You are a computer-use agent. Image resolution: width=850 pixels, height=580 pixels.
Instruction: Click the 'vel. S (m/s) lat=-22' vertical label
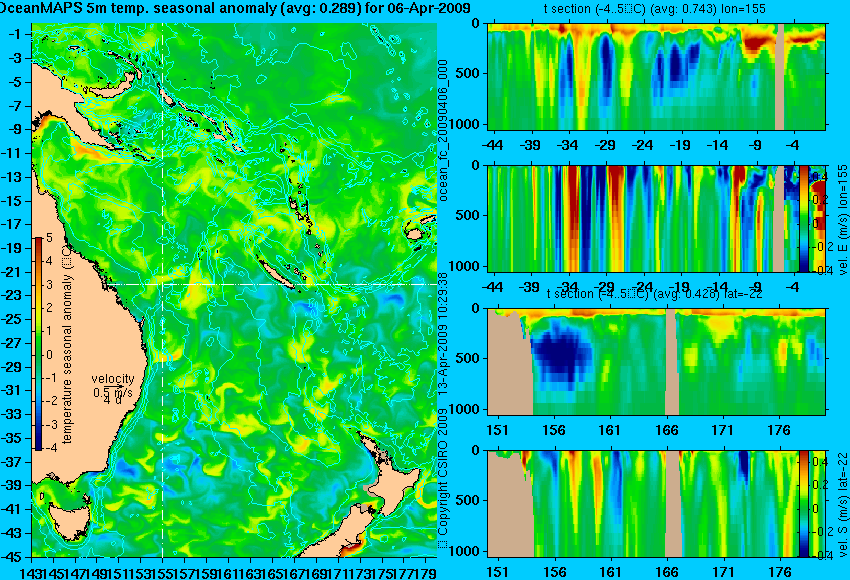842,504
